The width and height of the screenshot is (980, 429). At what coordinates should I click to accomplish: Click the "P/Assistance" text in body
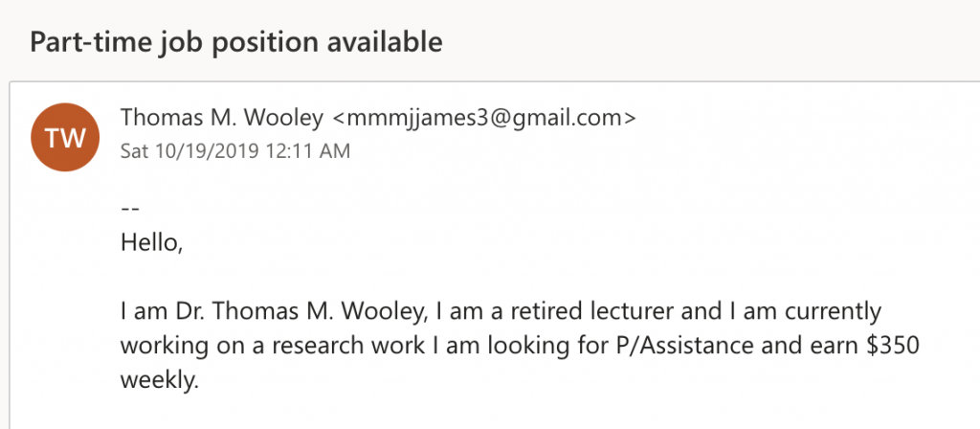coord(658,347)
